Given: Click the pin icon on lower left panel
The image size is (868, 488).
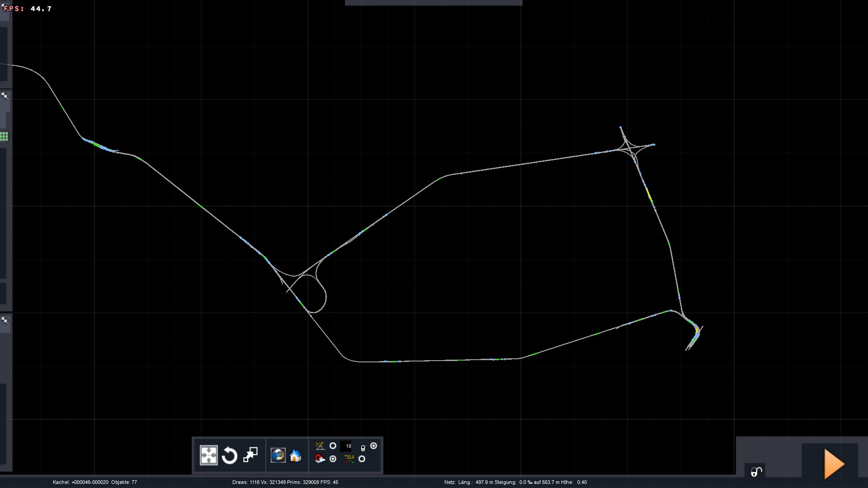Looking at the screenshot, I should click(5, 320).
